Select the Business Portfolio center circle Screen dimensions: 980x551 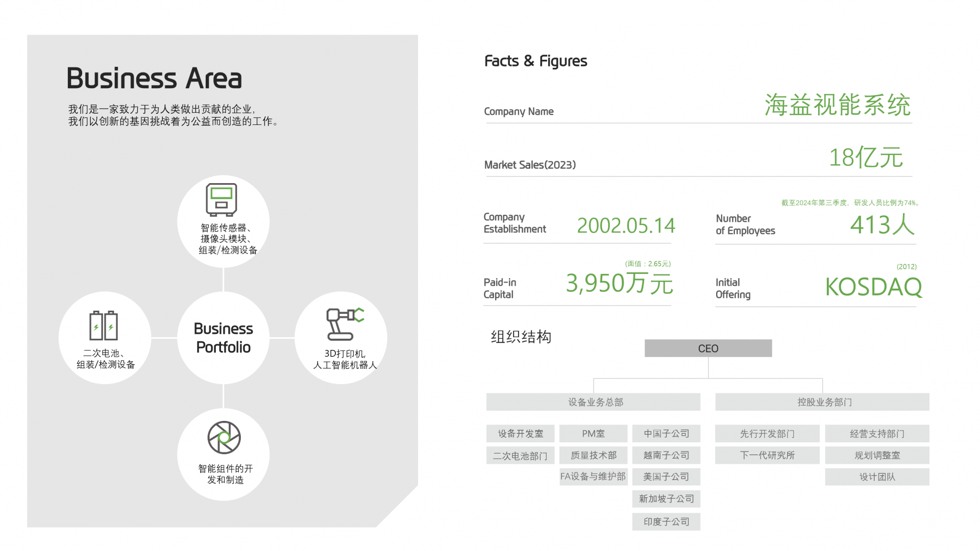(224, 338)
